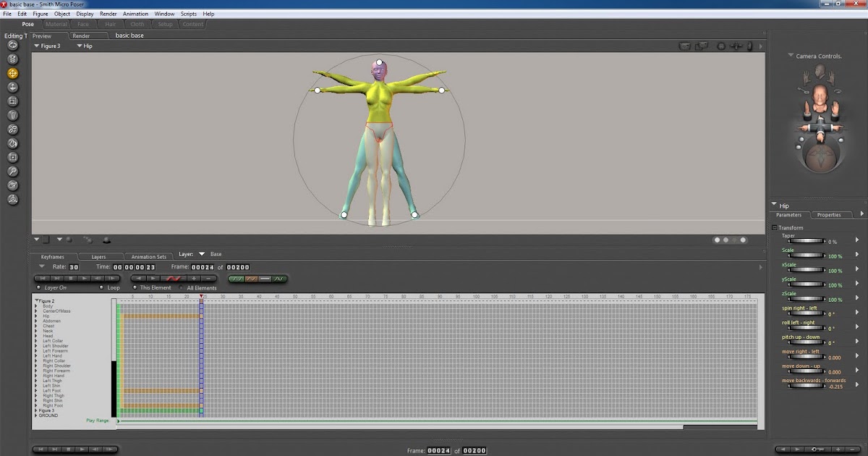
Task: Click Add Keyframes plus button
Action: [x=194, y=278]
